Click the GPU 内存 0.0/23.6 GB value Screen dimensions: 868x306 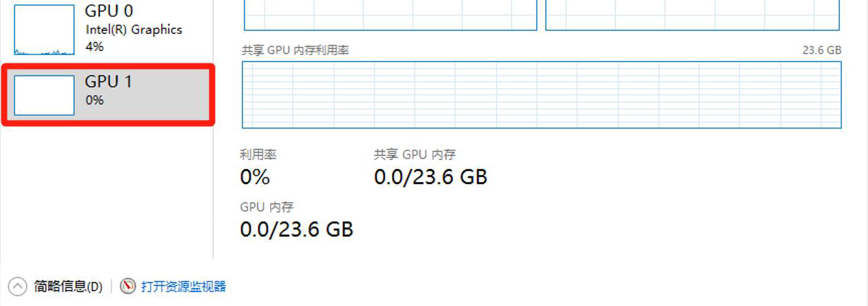coord(296,229)
